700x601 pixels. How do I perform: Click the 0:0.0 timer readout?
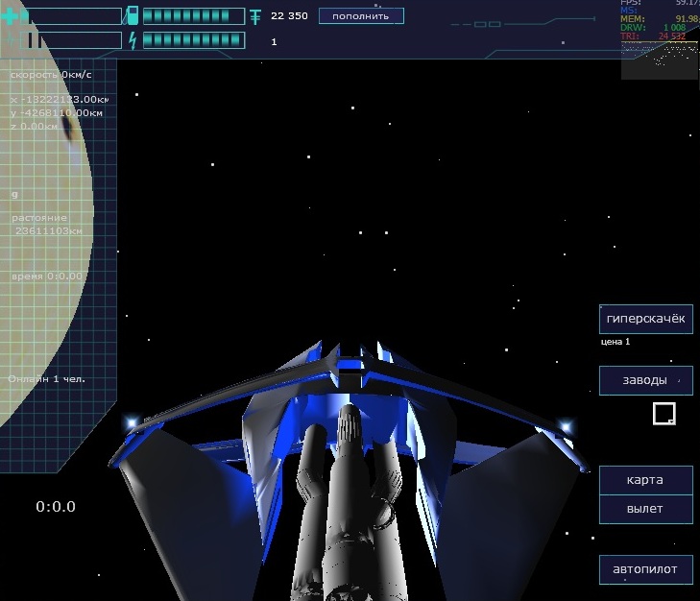click(x=56, y=506)
